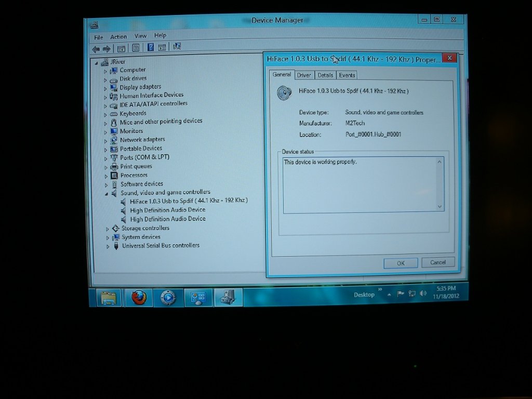
Task: Click the Back arrow in Device Manager toolbar
Action: tap(96, 49)
